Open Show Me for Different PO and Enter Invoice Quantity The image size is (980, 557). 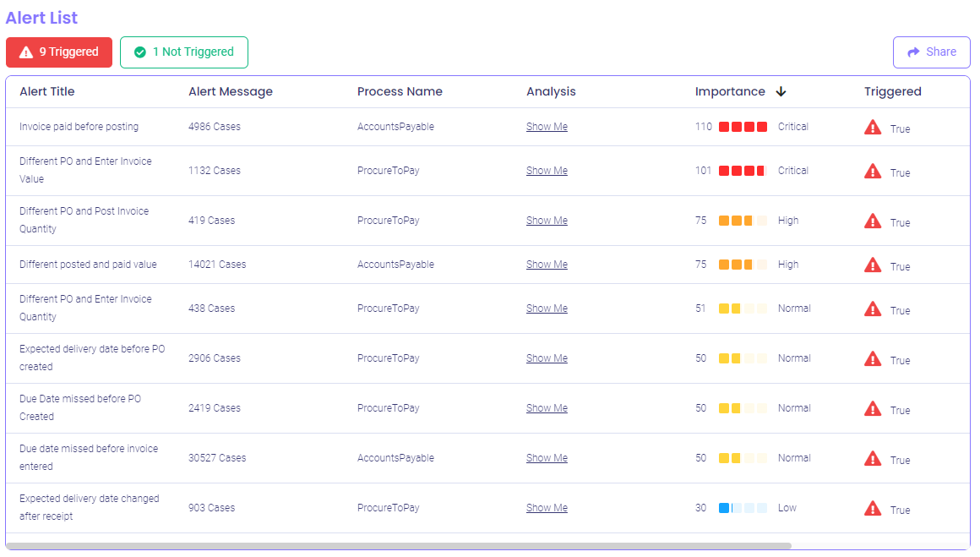[x=547, y=309]
